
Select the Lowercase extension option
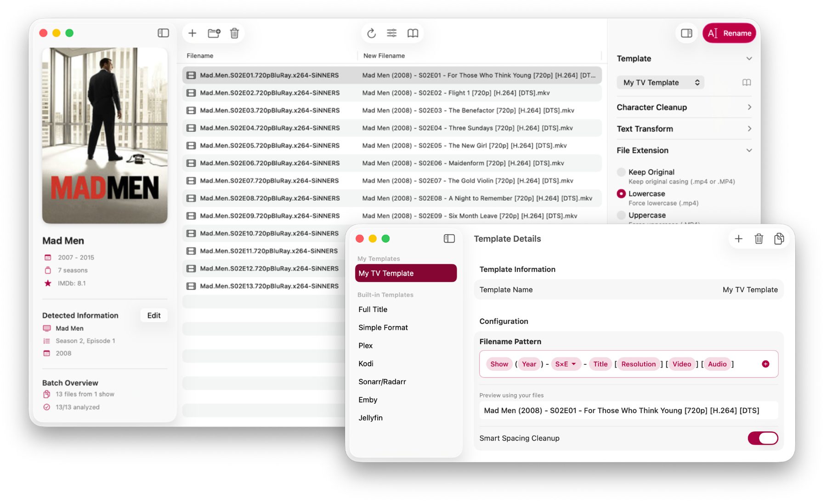click(621, 194)
